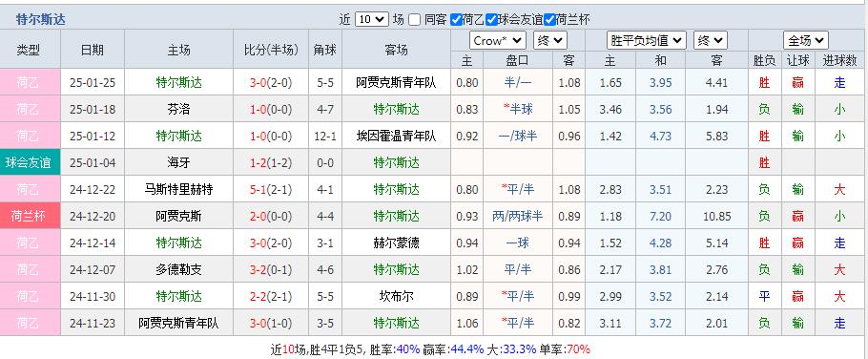Click 赢率 44.4% in summary

tap(466, 349)
